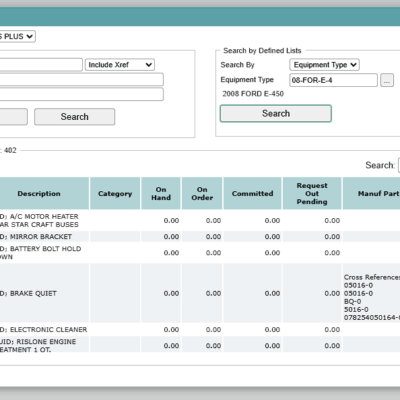The width and height of the screenshot is (400, 400).
Task: Sort by the Category column header
Action: coord(115,194)
